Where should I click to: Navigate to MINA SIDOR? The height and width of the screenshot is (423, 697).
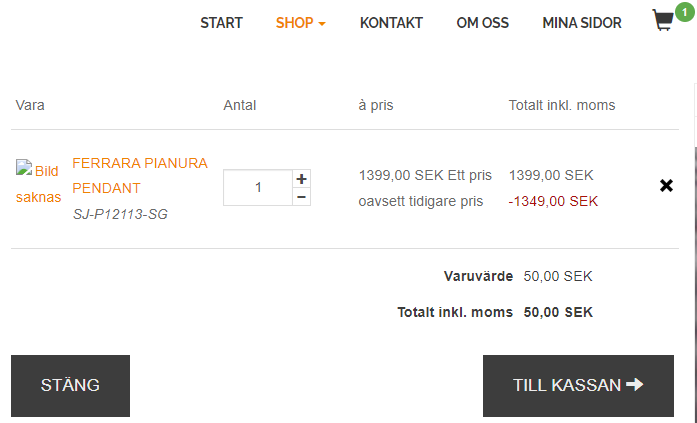point(582,23)
